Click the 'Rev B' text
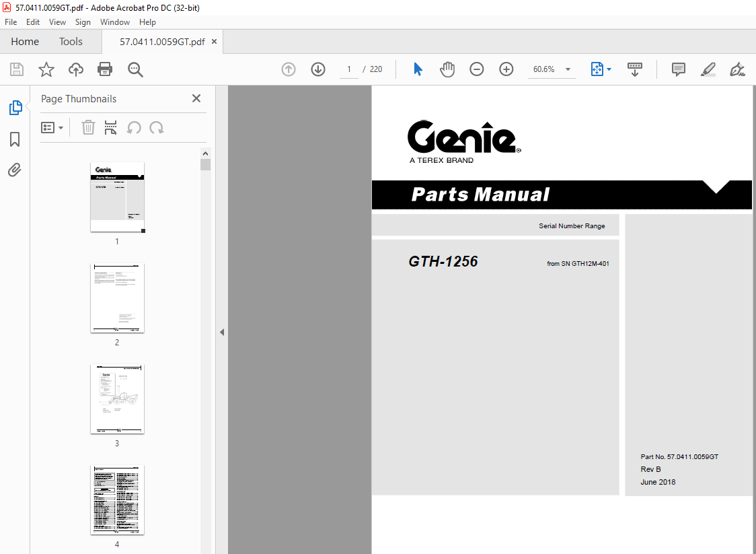 click(650, 469)
